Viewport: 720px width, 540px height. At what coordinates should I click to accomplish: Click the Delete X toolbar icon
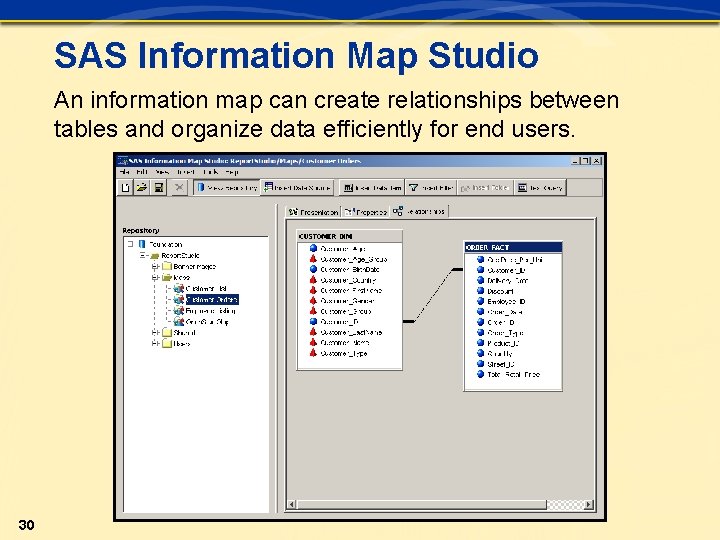(x=179, y=187)
